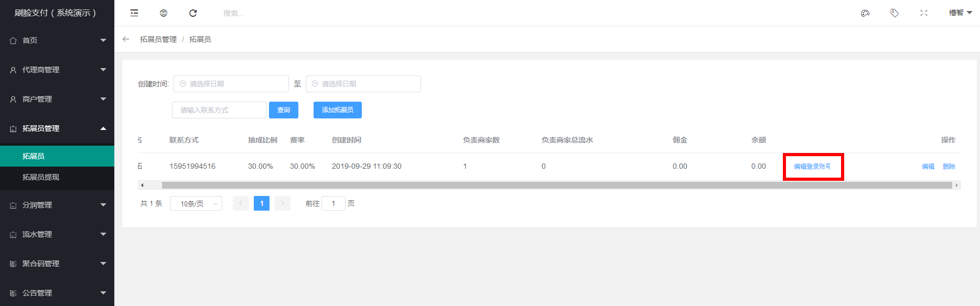Image resolution: width=980 pixels, height=306 pixels.
Task: Click the right arrow of horizontal scrollbar
Action: point(957,185)
